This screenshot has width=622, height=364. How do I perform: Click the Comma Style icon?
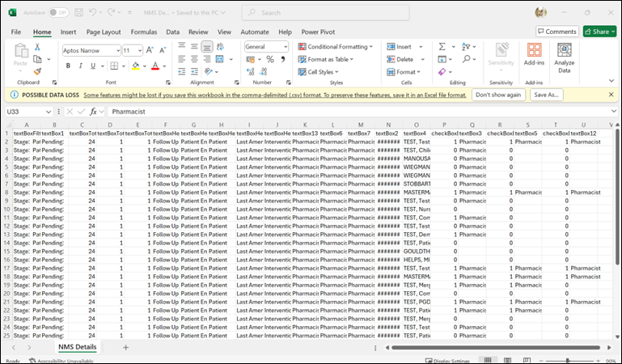click(283, 60)
